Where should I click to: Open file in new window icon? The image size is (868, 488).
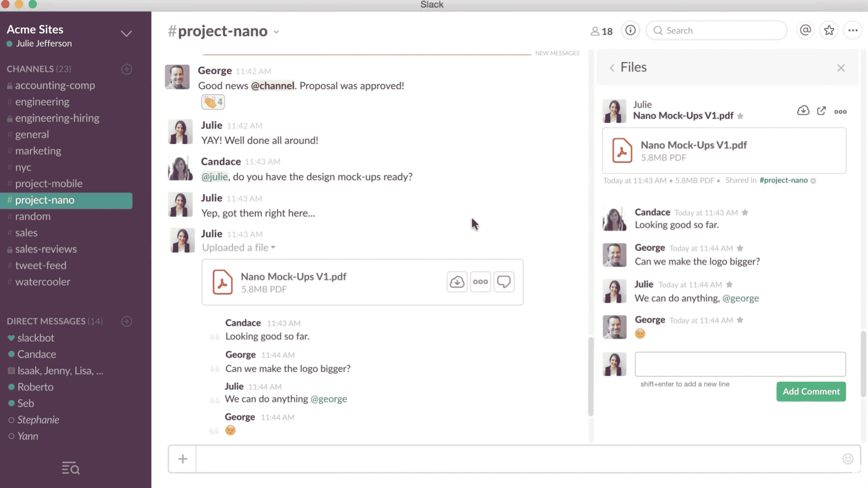tap(821, 111)
